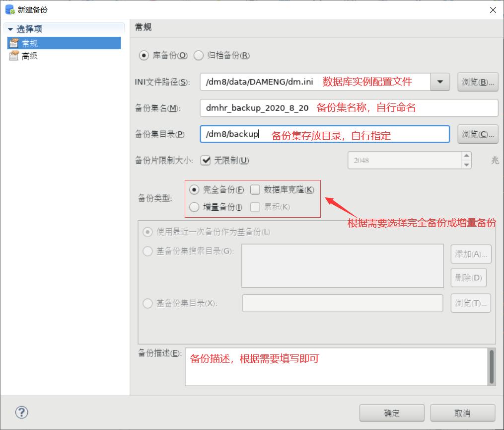
Task: Click the database backup icon in title bar
Action: pos(10,9)
